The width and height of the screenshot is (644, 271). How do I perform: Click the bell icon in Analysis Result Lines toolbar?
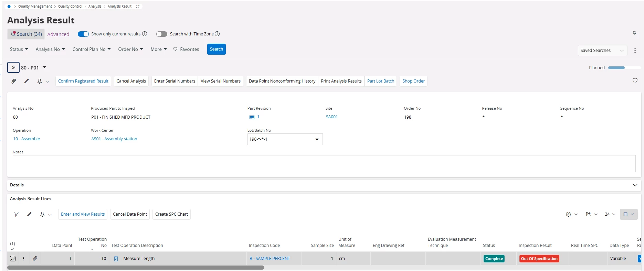(42, 214)
